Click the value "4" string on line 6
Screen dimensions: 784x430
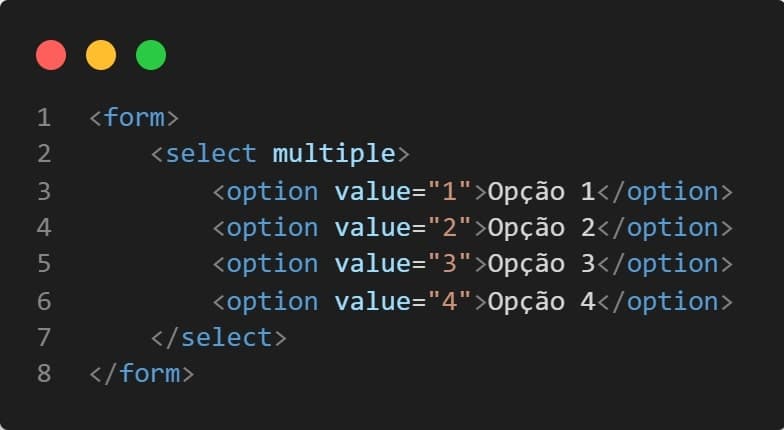click(450, 301)
